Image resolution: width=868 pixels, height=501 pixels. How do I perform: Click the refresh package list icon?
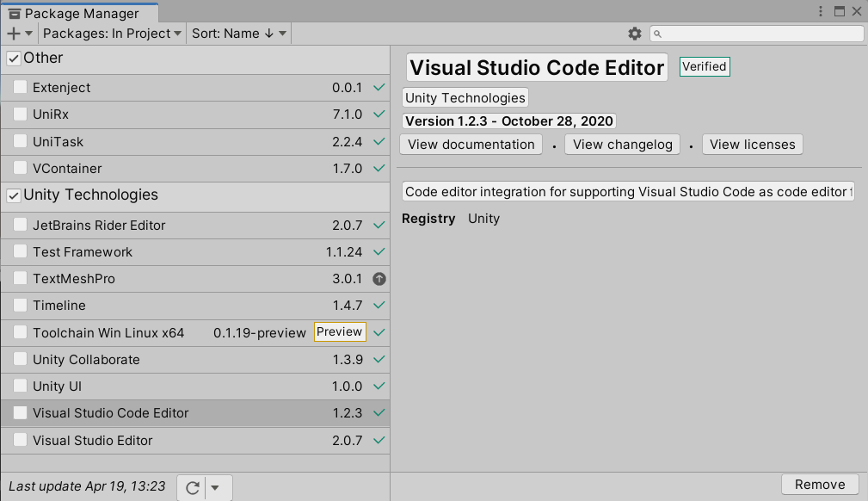(192, 488)
